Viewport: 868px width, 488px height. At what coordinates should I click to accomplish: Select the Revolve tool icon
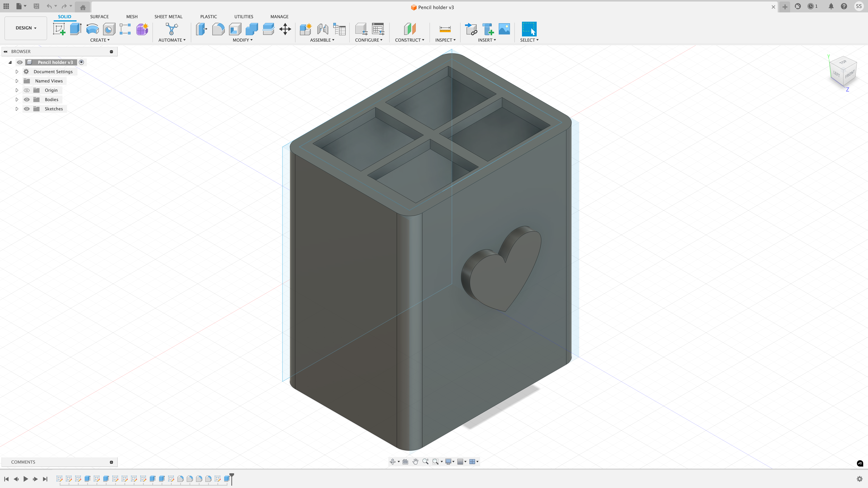pos(92,29)
